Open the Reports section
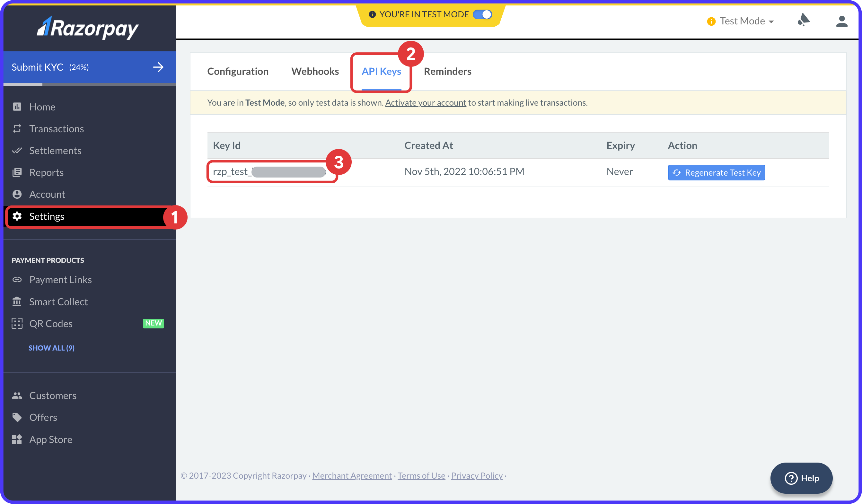Screen dimensions: 862x504 click(x=47, y=172)
